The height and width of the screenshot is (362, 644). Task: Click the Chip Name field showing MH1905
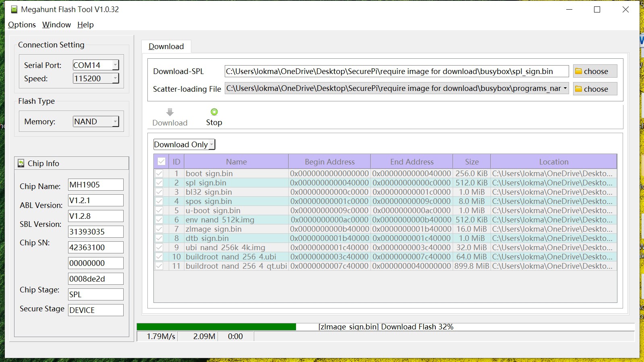[x=95, y=185]
